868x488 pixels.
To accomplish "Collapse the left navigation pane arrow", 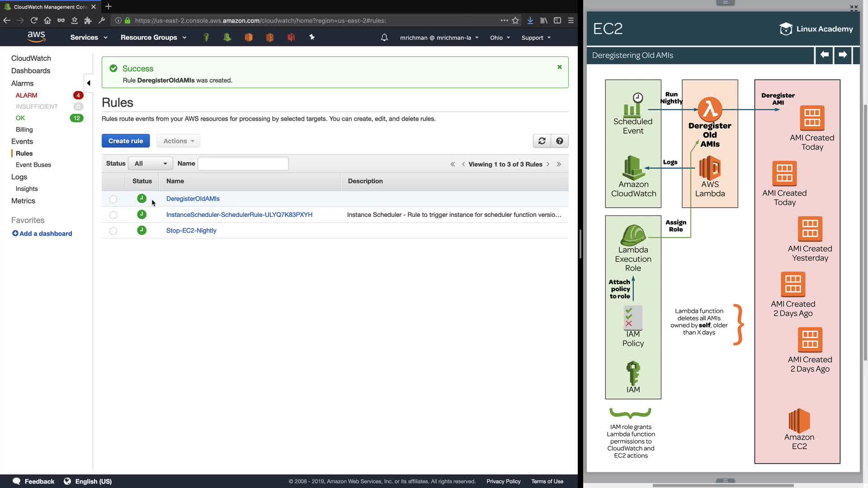I will (89, 83).
